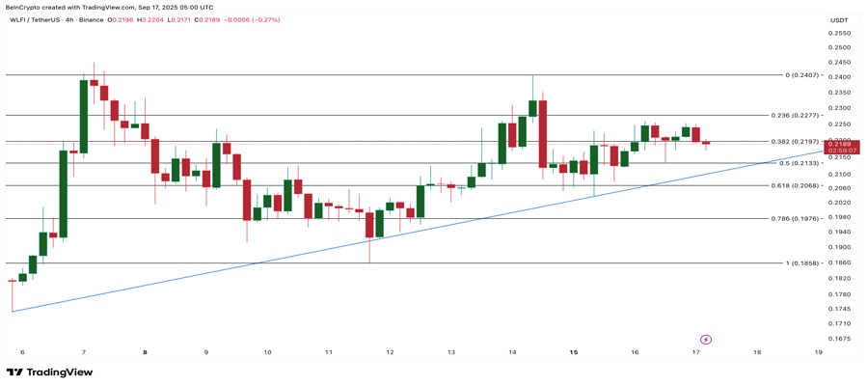Click date 19 on the time axis

[x=819, y=352]
